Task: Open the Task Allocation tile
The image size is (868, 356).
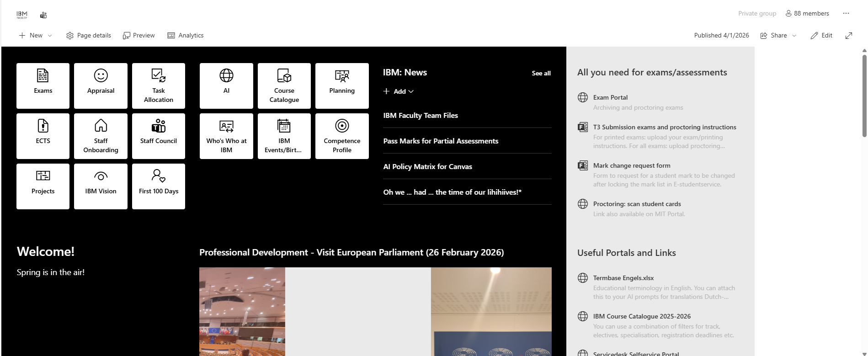Action: click(x=159, y=86)
